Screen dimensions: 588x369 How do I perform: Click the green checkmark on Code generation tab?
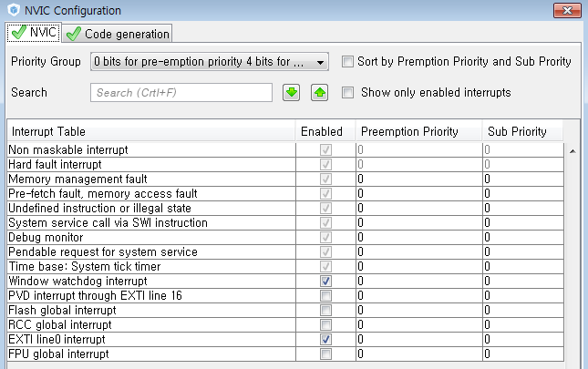(x=74, y=34)
